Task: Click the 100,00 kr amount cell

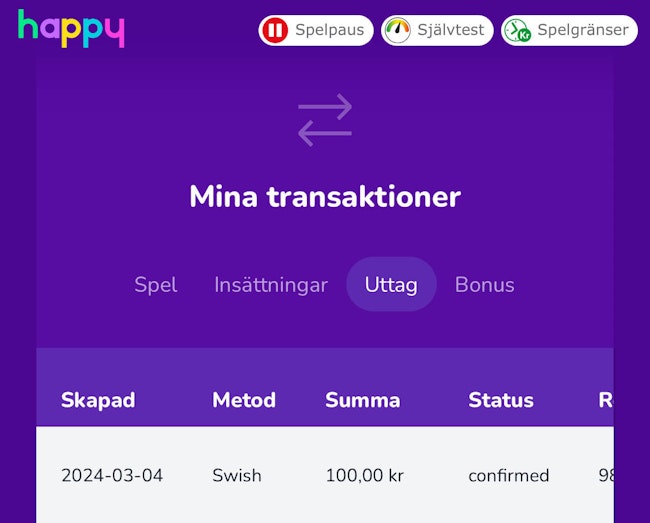Action: click(x=365, y=475)
